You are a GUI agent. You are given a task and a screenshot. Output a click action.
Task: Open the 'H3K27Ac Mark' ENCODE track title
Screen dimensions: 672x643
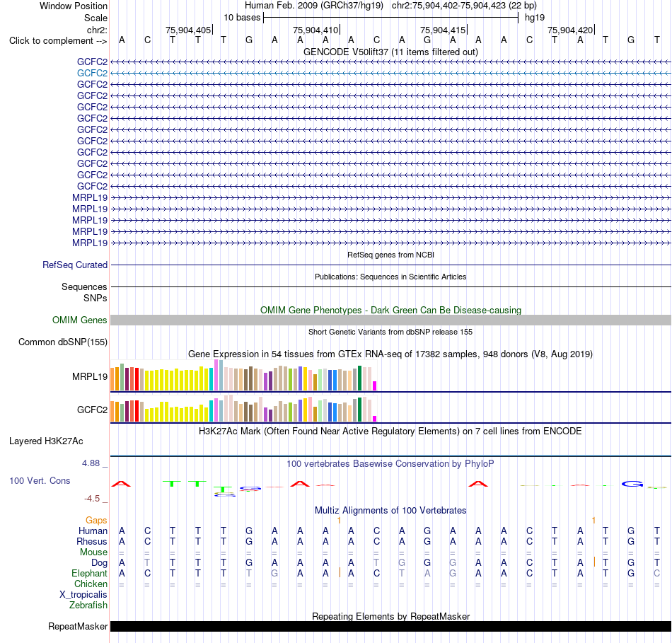pos(390,431)
